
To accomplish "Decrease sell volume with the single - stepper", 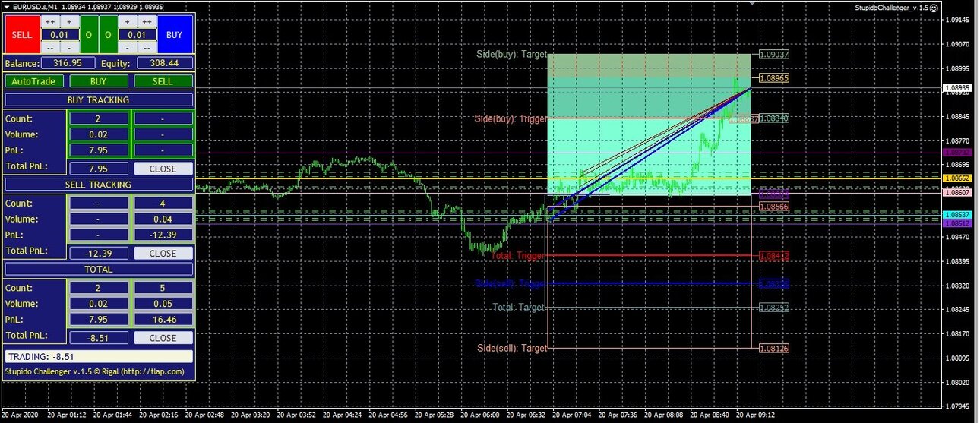I will click(69, 47).
